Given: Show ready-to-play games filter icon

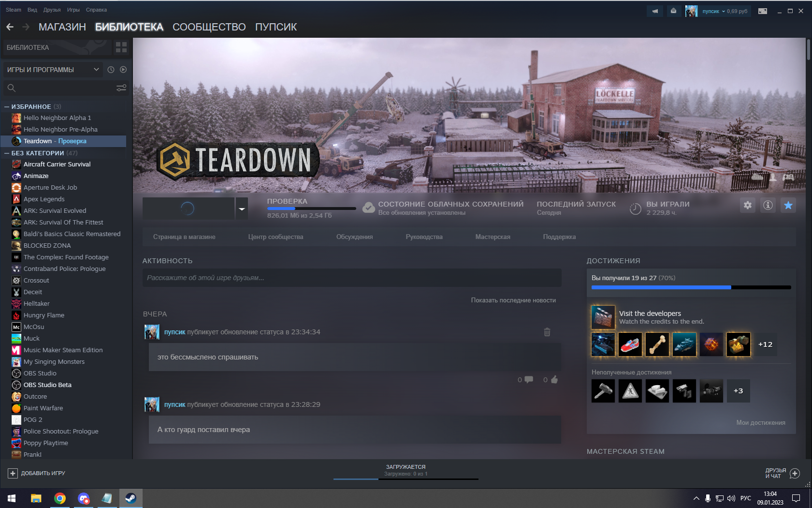Looking at the screenshot, I should coord(123,70).
